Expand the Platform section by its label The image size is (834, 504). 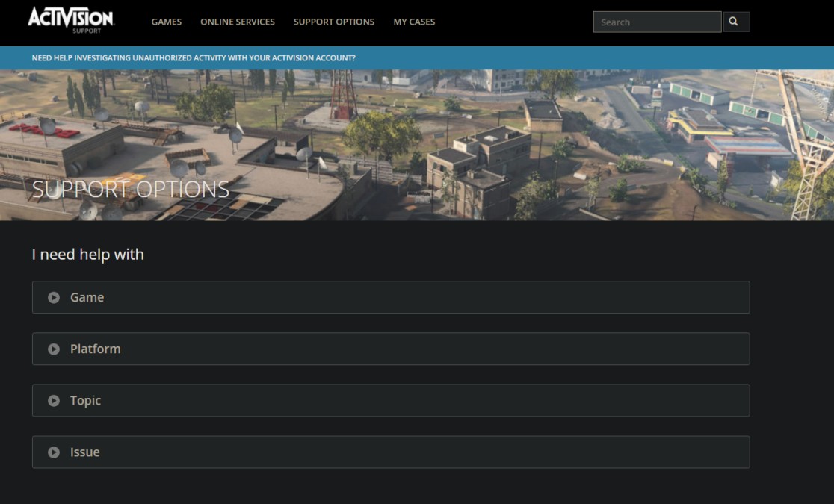click(95, 349)
